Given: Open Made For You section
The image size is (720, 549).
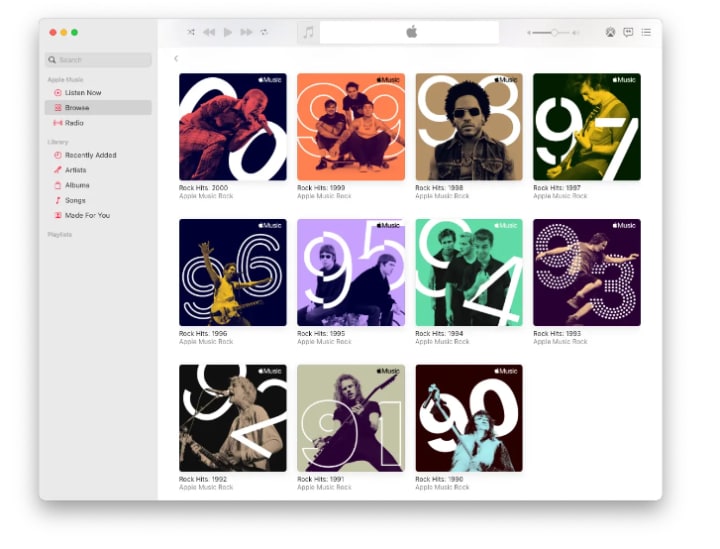Looking at the screenshot, I should [98, 215].
